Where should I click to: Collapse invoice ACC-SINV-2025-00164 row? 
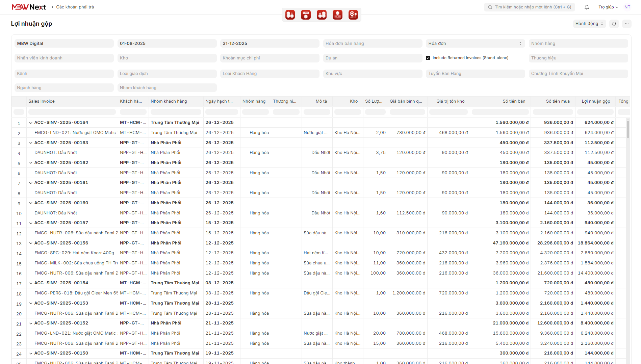coord(31,123)
